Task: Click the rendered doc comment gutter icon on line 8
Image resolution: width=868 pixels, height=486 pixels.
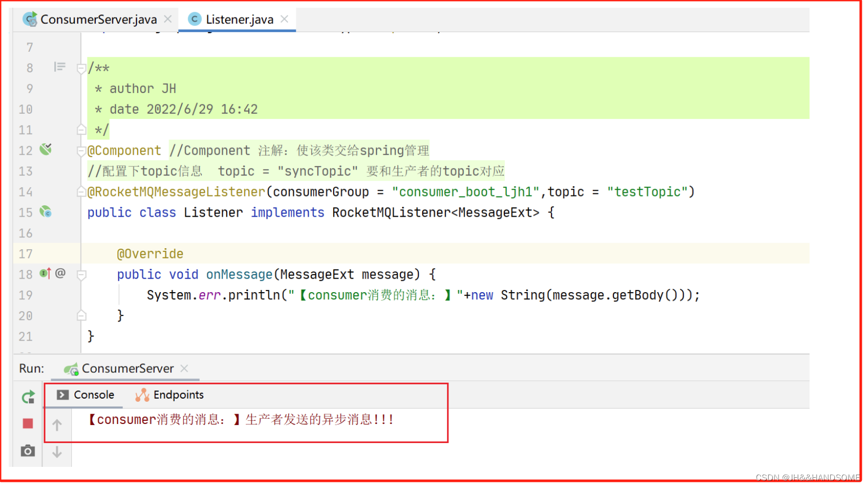Action: coord(59,67)
